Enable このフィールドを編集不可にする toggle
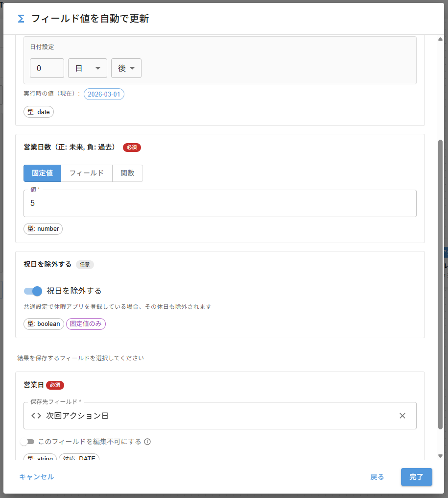This screenshot has height=498, width=448. click(27, 442)
